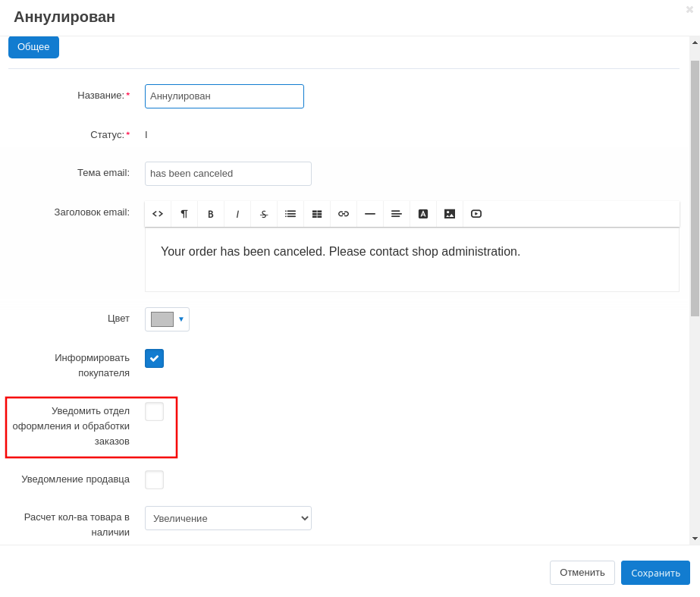Screen dimensions: 700x597
Task: Apply strikethrough formatting in editor
Action: (264, 214)
